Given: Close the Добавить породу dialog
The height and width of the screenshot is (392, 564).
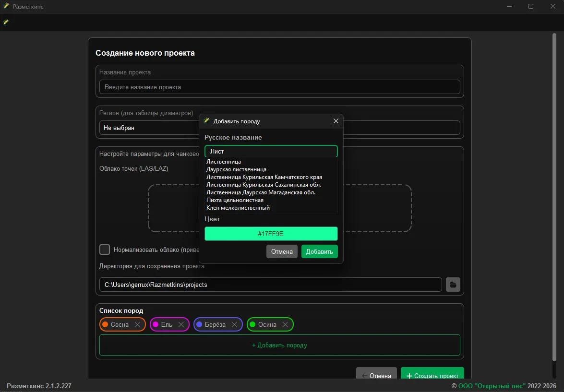Looking at the screenshot, I should tap(336, 121).
